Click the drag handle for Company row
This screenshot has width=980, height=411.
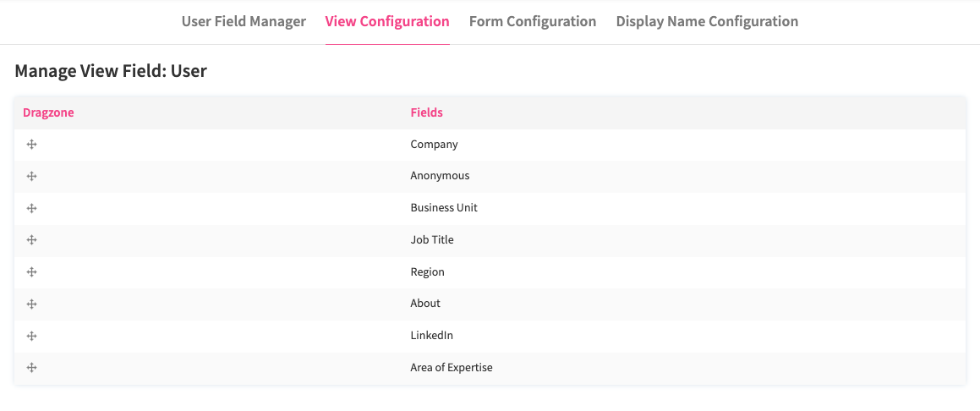coord(31,145)
